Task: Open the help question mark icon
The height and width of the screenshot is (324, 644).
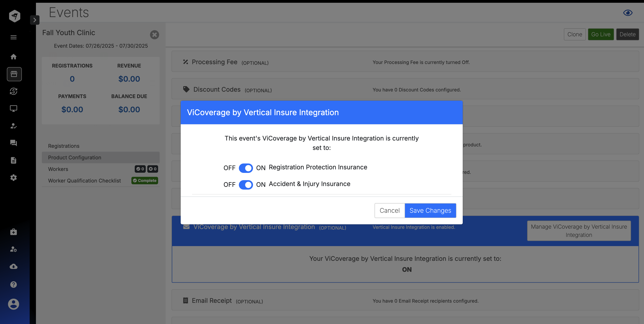Action: point(14,285)
